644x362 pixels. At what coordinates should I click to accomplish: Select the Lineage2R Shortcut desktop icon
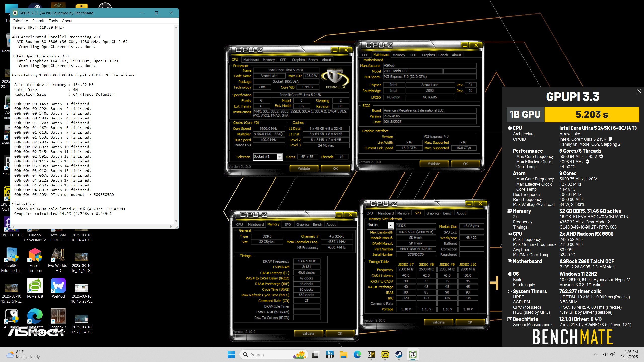tap(58, 322)
